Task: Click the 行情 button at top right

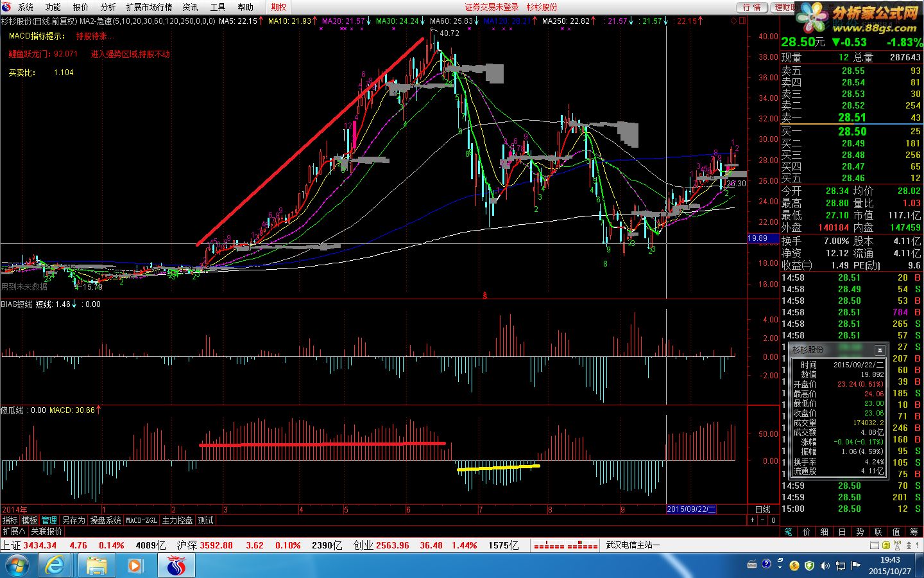Action: click(x=752, y=7)
